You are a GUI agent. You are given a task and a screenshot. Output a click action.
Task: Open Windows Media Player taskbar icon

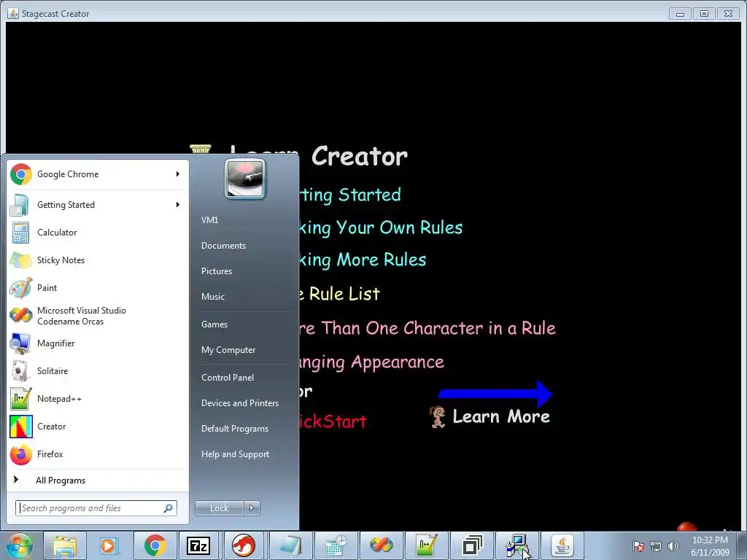click(109, 545)
